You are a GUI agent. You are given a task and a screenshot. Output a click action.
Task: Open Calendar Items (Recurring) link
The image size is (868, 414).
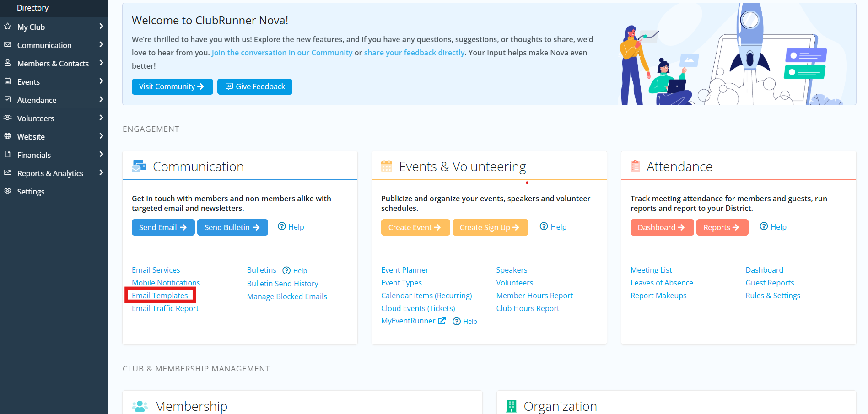coord(426,296)
